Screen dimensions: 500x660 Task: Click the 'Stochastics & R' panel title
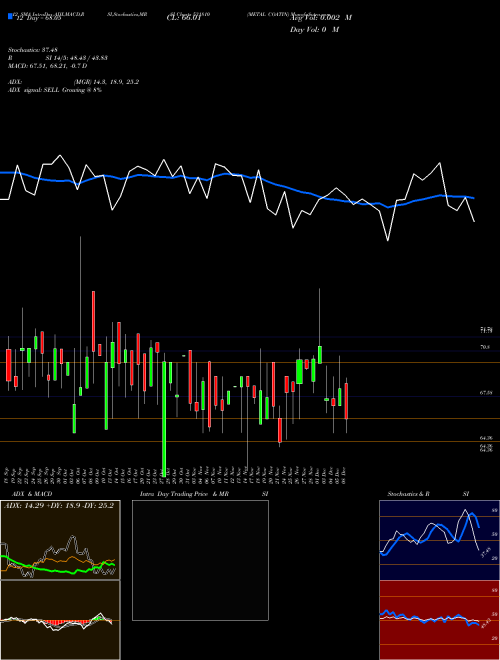tap(408, 494)
